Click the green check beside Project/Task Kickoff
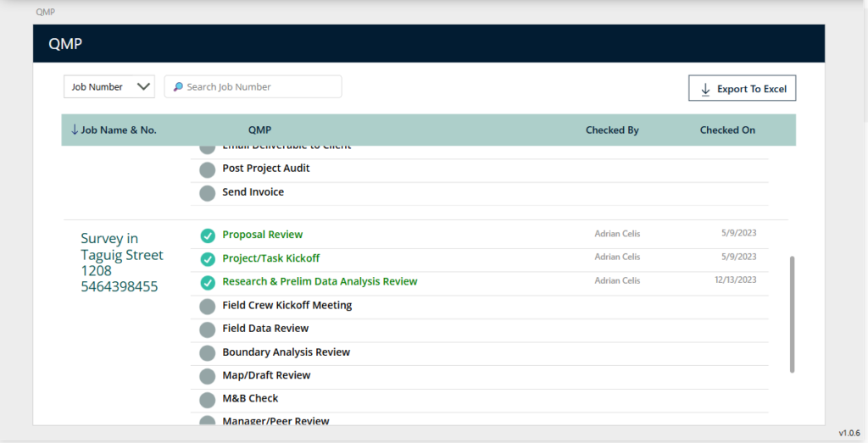 click(x=208, y=259)
